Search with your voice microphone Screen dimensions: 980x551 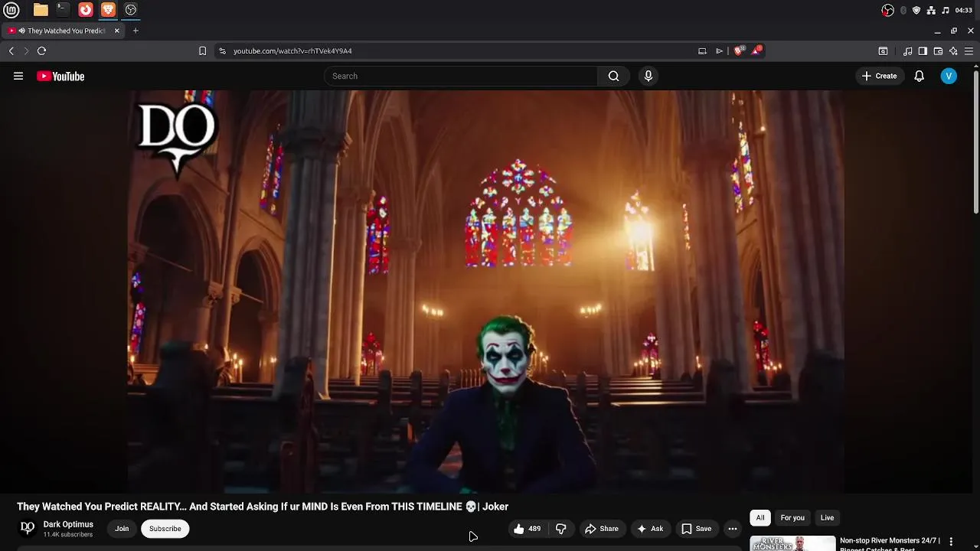pos(648,76)
